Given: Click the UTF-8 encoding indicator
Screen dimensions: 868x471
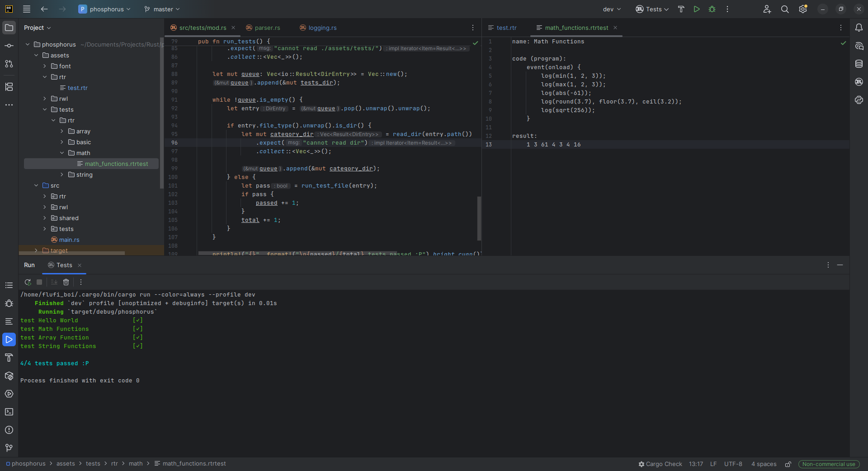Looking at the screenshot, I should click(733, 464).
